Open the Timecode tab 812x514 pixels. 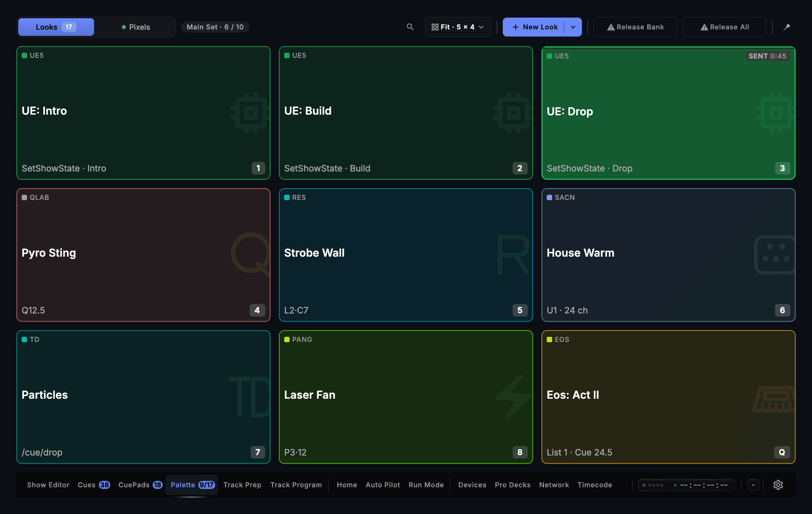(595, 485)
